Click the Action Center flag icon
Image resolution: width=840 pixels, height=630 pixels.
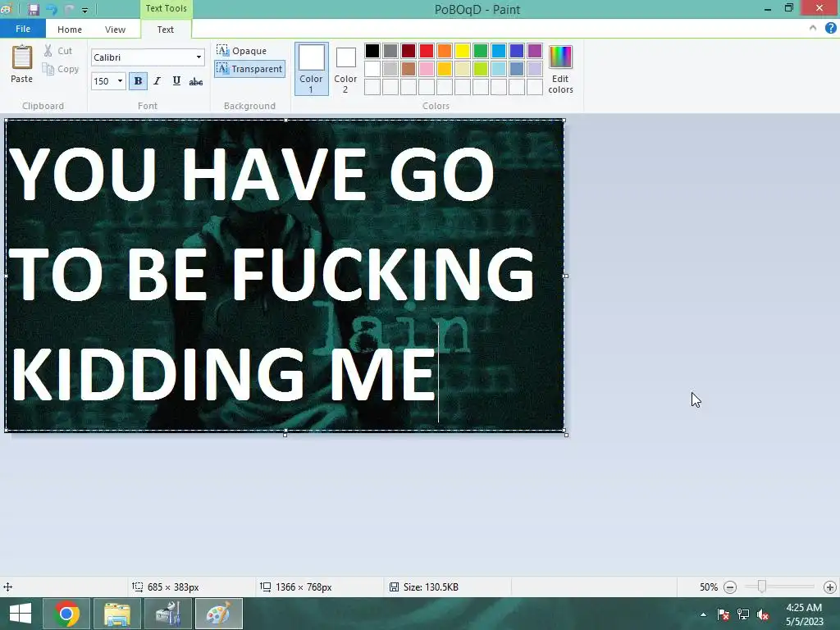(724, 614)
